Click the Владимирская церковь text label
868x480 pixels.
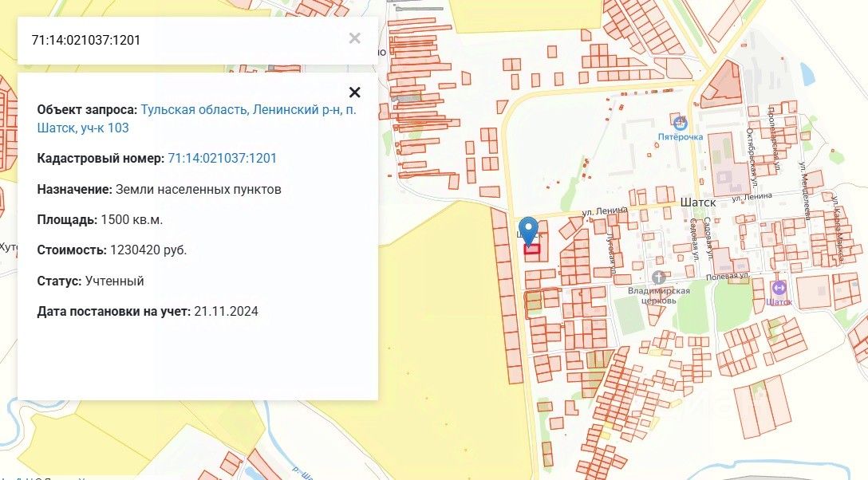(x=658, y=296)
